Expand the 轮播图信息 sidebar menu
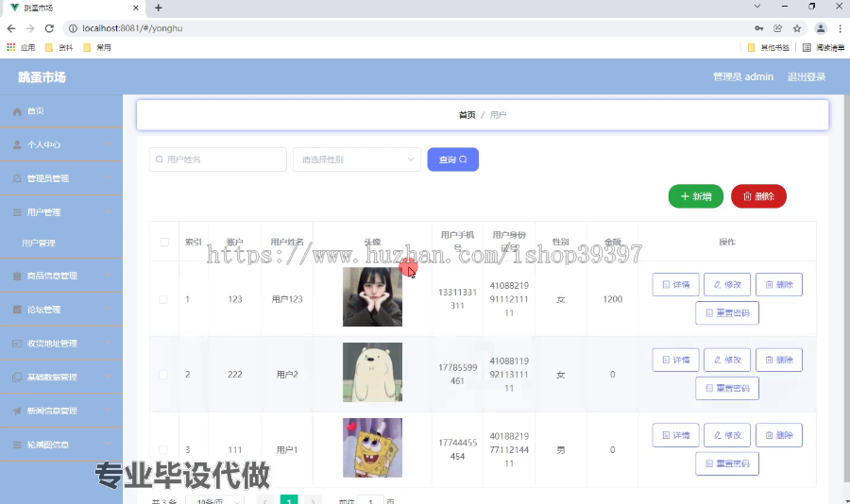The height and width of the screenshot is (504, 850). 61,445
